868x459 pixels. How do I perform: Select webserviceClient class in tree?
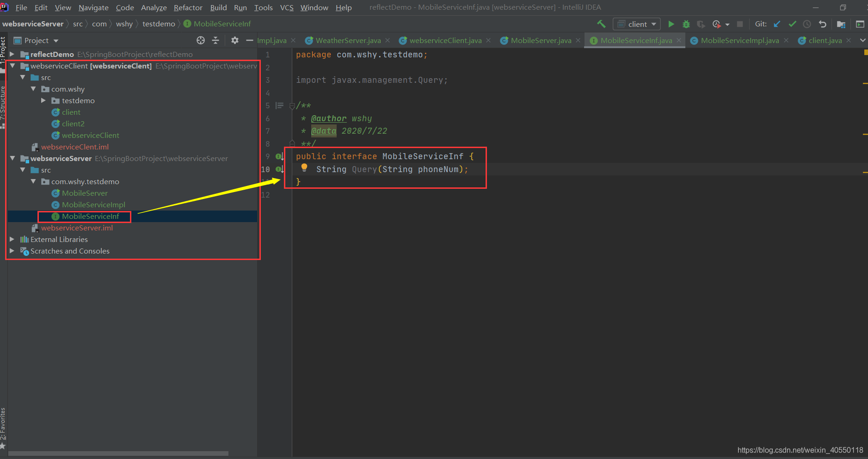[x=90, y=135]
